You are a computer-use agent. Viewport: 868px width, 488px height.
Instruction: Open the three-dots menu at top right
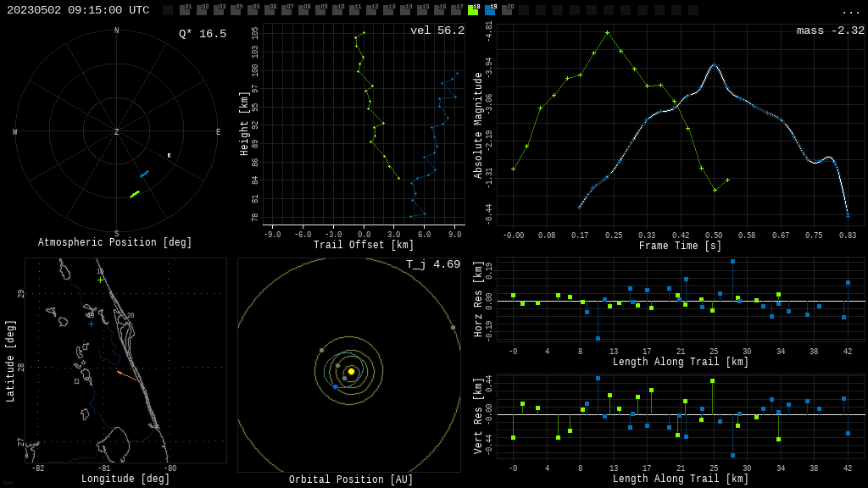pyautogui.click(x=850, y=12)
